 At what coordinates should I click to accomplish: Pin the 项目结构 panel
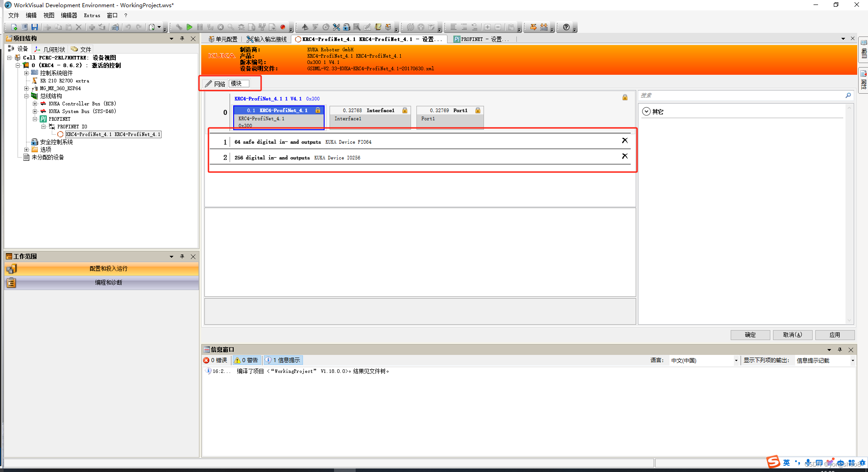(x=182, y=39)
